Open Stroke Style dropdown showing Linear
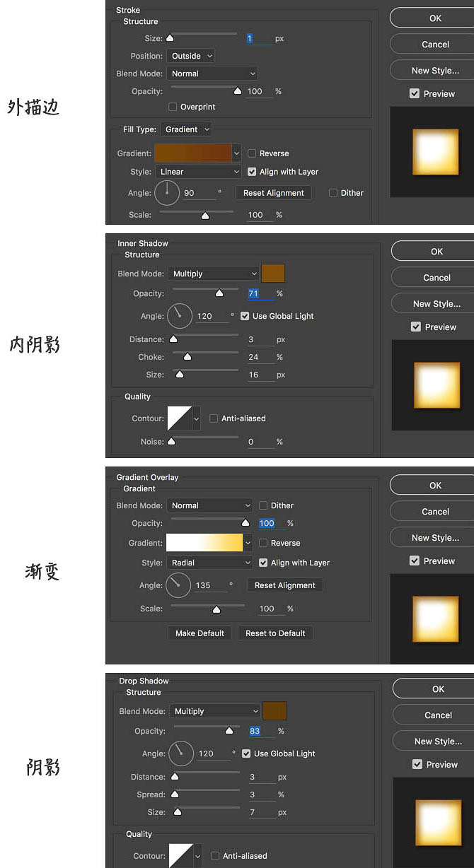The width and height of the screenshot is (474, 868). coord(199,172)
